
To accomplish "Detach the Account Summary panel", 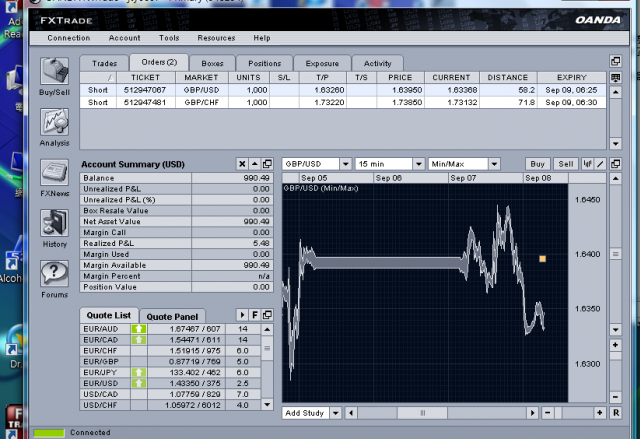I will click(267, 164).
